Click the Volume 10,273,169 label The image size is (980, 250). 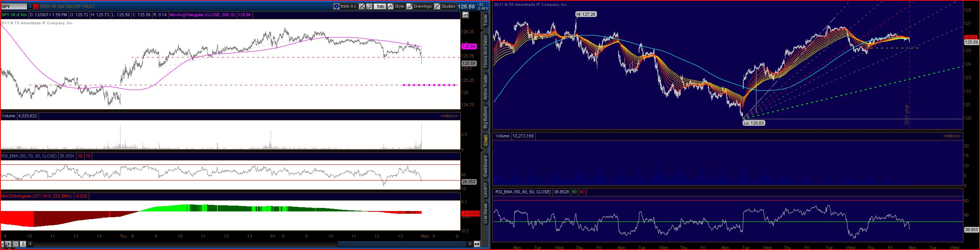click(x=514, y=136)
